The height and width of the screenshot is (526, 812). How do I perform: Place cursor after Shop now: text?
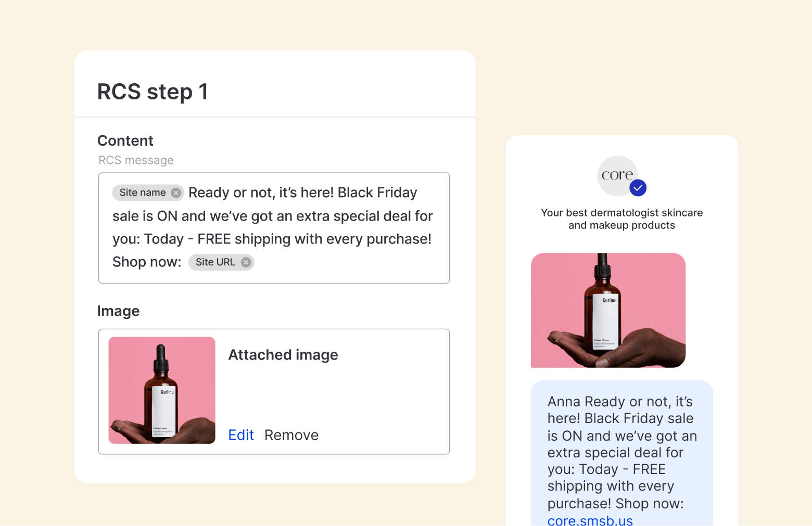coord(183,262)
